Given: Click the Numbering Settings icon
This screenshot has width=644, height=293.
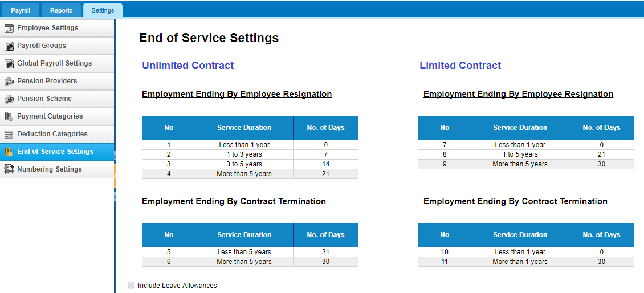Looking at the screenshot, I should click(9, 169).
